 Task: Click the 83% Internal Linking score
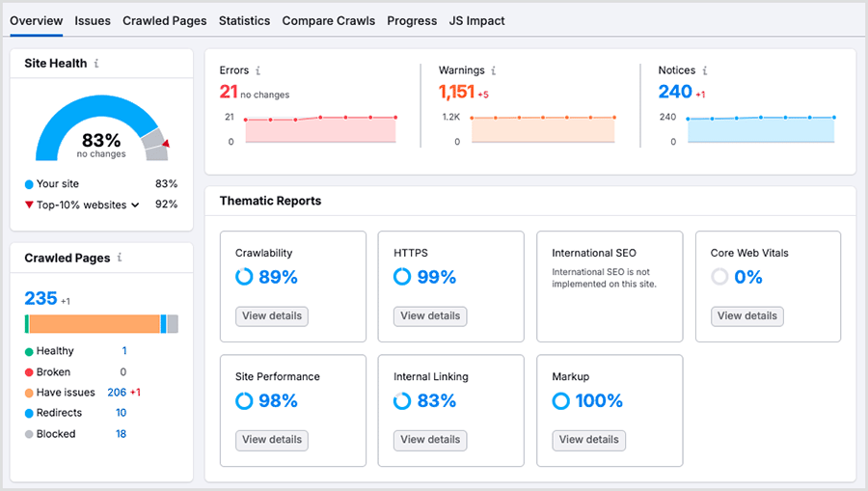(436, 400)
